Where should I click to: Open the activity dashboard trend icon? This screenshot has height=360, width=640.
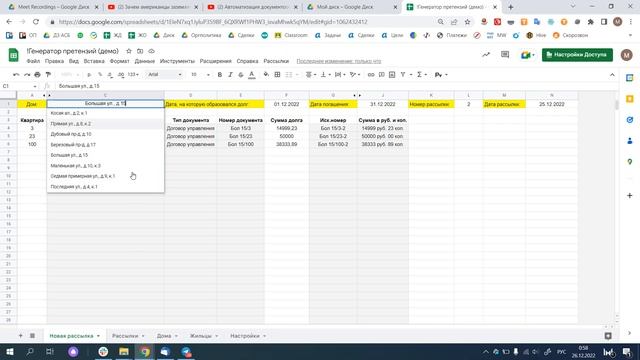click(486, 54)
